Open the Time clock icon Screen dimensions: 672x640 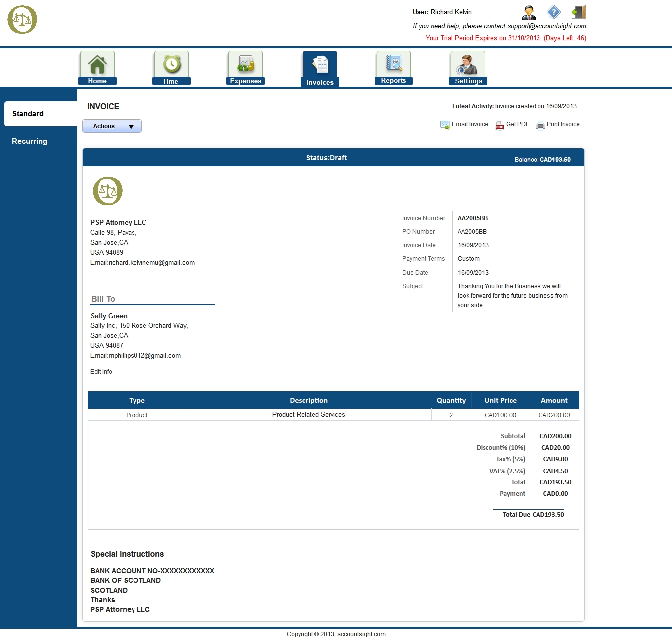coord(171,64)
